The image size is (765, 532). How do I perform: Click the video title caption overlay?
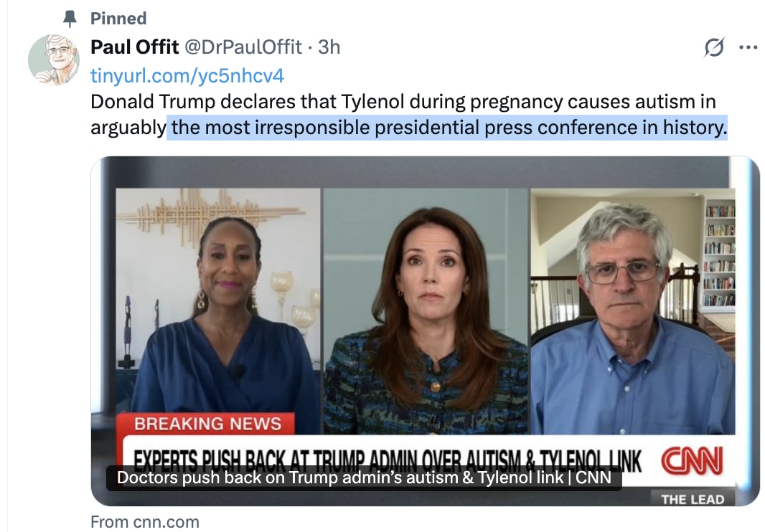364,478
